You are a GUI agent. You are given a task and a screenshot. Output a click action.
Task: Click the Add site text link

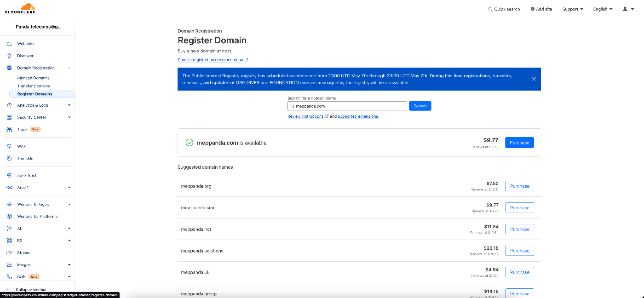click(x=544, y=9)
